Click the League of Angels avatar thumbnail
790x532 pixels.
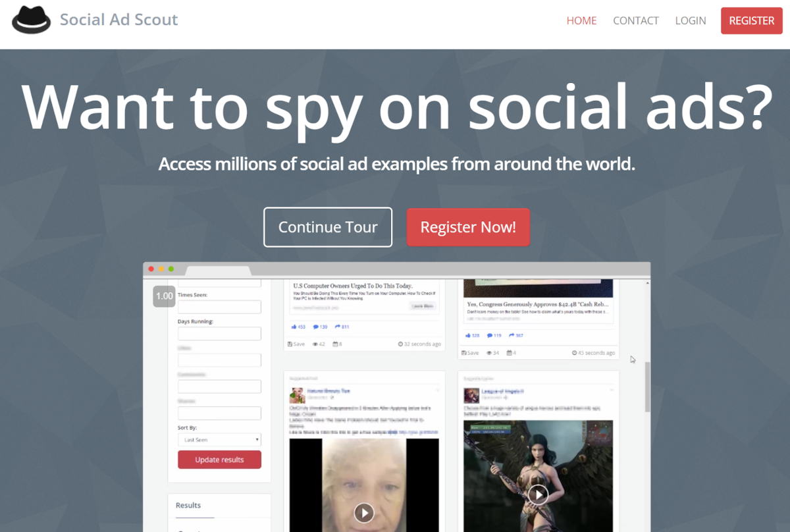tap(471, 395)
